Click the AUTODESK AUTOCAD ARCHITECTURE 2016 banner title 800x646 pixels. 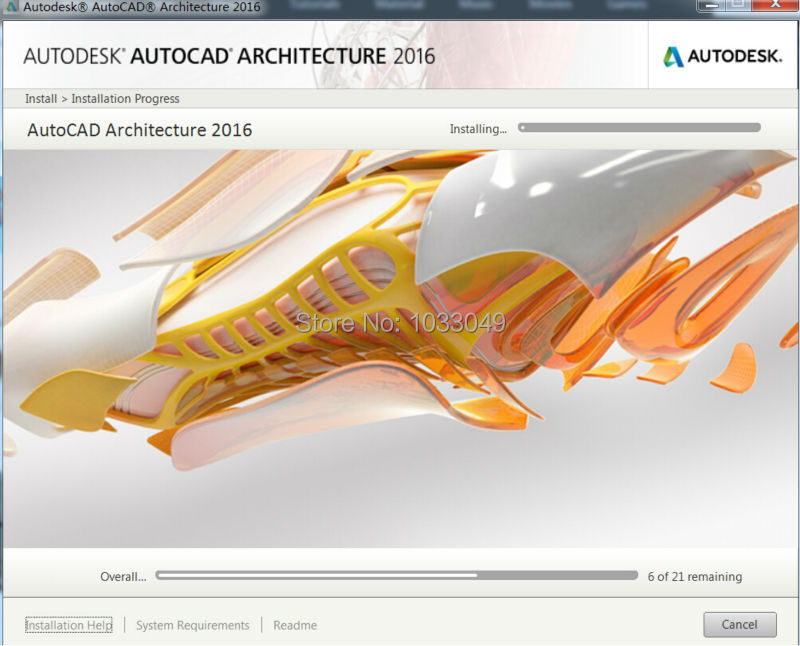click(229, 56)
